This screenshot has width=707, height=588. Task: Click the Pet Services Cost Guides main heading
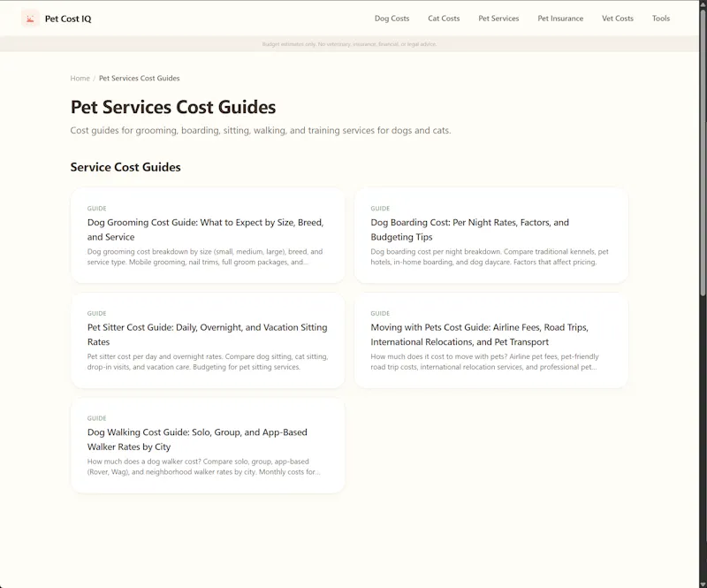coord(173,107)
